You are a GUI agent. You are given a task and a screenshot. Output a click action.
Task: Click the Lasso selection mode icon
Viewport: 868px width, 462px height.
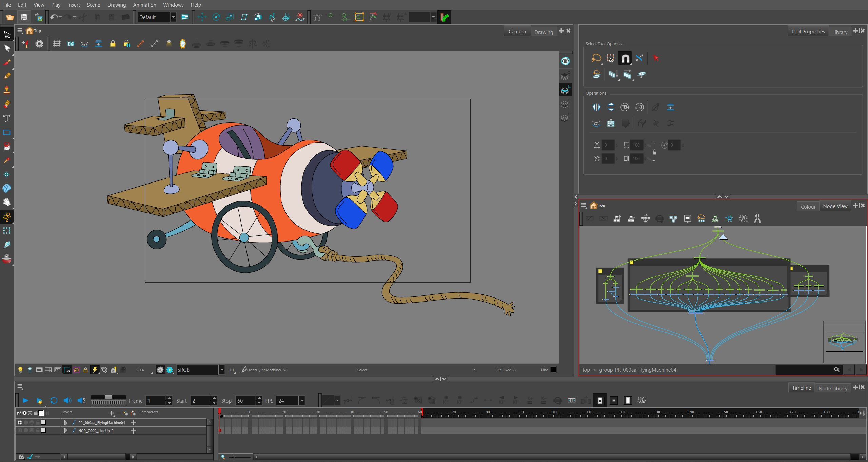[x=596, y=58]
